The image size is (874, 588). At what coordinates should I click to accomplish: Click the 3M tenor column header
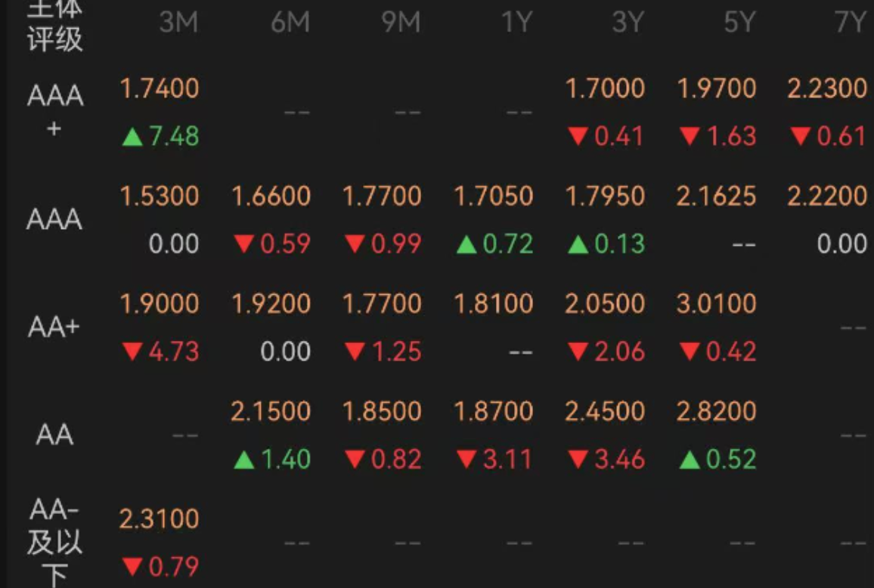(178, 23)
